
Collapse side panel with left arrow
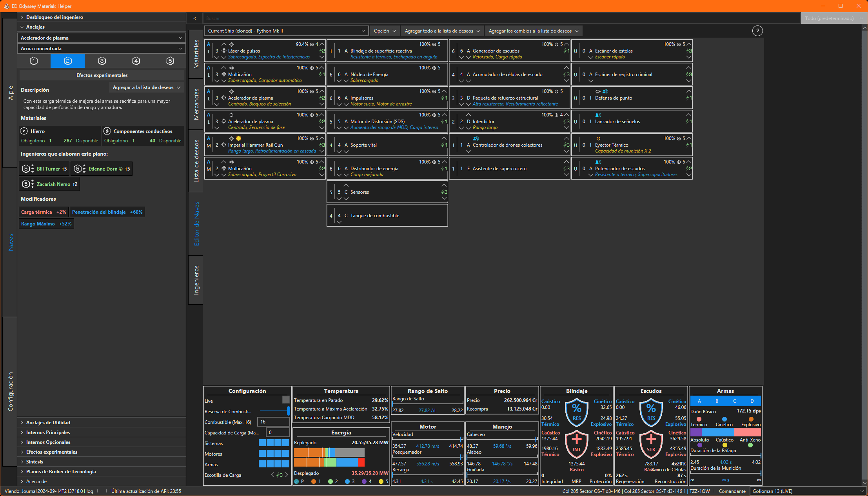click(x=194, y=18)
